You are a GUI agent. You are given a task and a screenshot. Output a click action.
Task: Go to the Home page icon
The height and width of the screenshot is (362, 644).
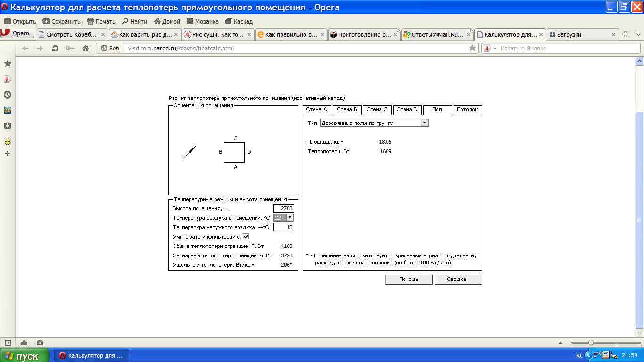click(85, 48)
